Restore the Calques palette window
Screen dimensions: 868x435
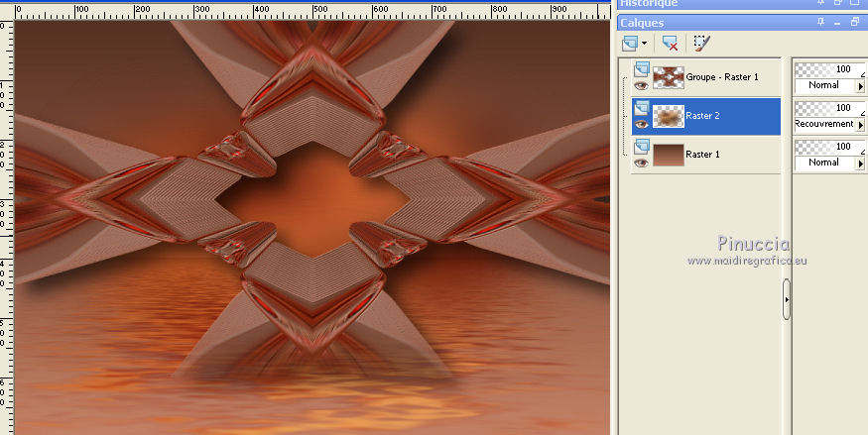855,22
